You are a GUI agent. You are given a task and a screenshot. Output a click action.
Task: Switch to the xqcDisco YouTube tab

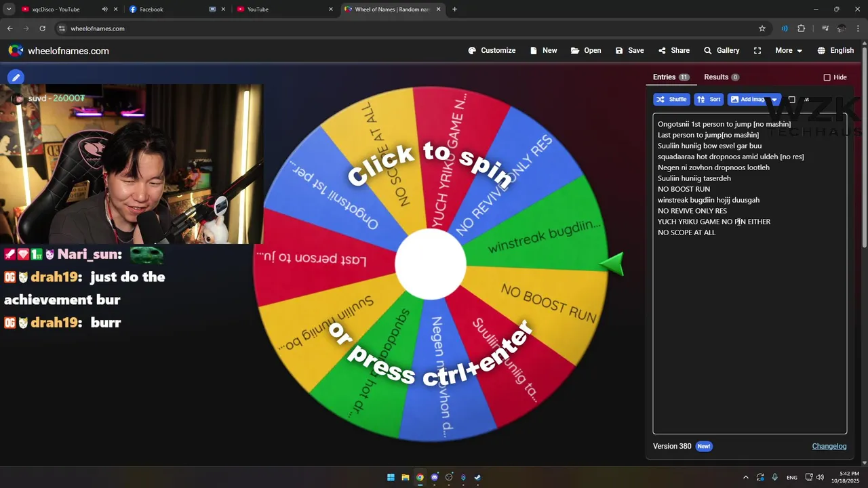56,9
